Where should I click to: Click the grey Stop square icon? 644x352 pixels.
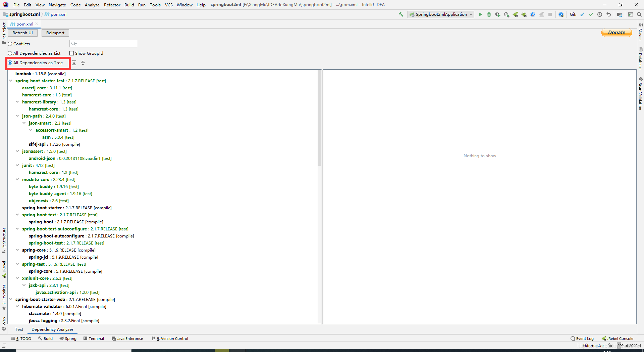550,14
